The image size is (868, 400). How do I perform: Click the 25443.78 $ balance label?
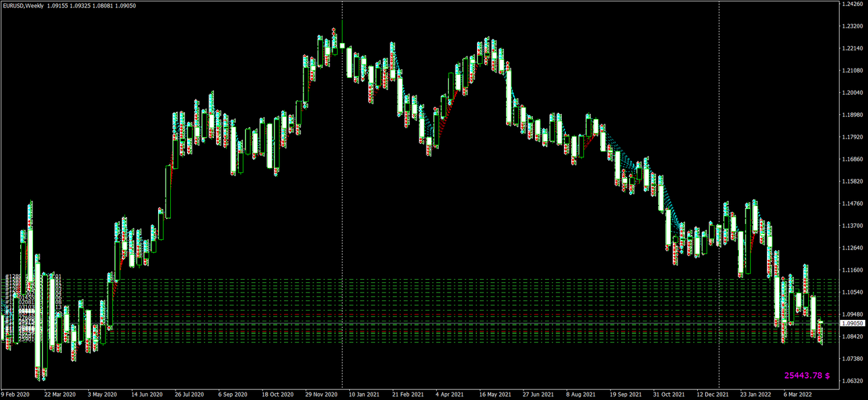click(x=807, y=375)
